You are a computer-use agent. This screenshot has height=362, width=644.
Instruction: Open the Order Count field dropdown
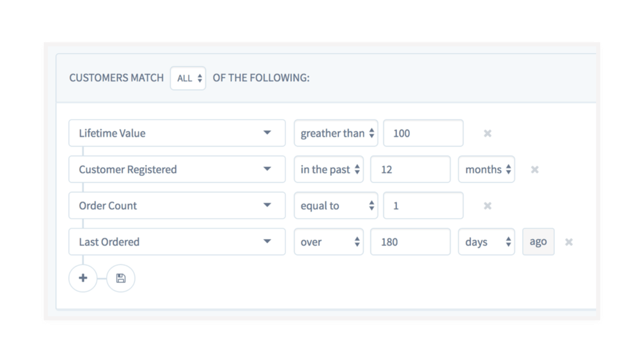pyautogui.click(x=177, y=206)
